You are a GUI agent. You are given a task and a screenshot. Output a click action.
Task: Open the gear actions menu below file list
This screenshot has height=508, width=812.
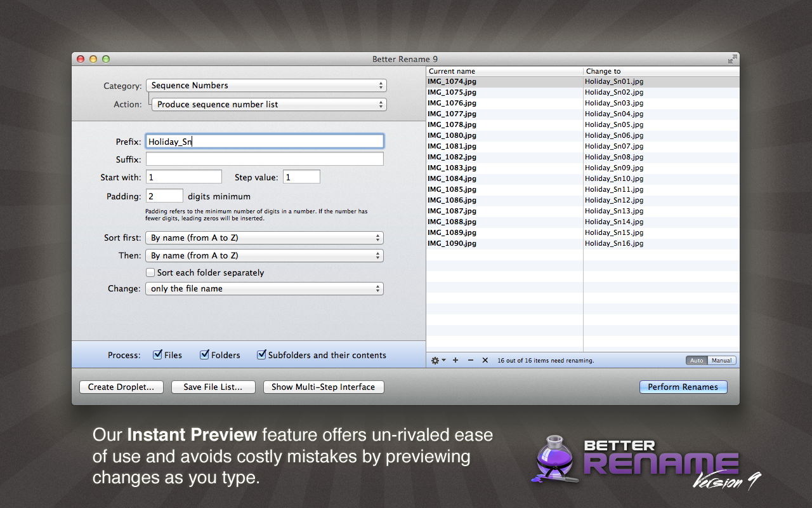point(438,360)
